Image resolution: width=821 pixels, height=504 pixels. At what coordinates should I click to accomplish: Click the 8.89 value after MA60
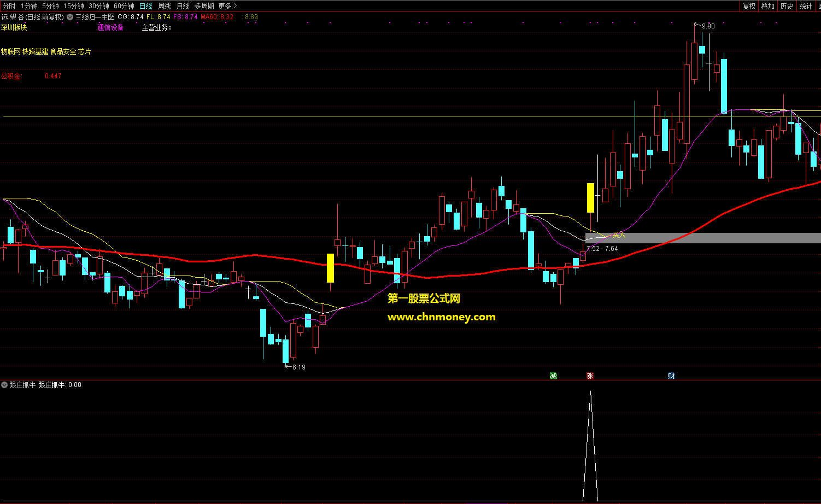[x=251, y=17]
